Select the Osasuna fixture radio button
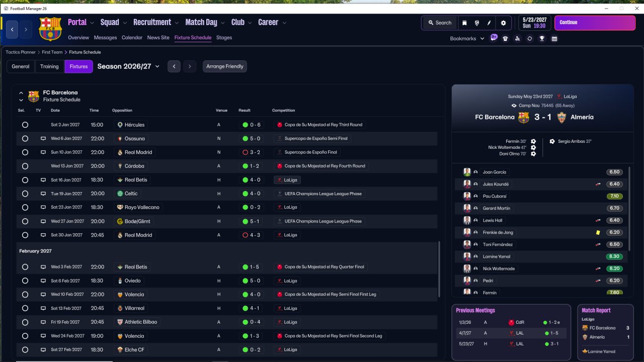Viewport: 644px width, 362px height. (x=25, y=138)
